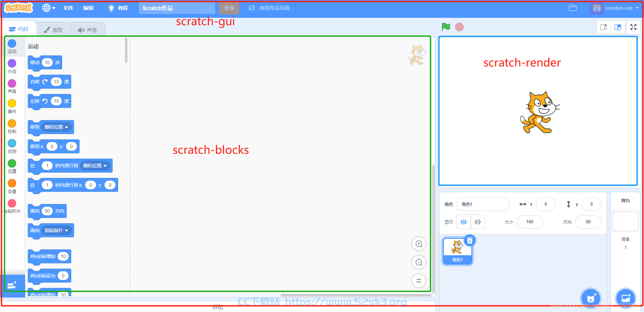
Task: Click the block palette vertical scrollbar
Action: 126,50
